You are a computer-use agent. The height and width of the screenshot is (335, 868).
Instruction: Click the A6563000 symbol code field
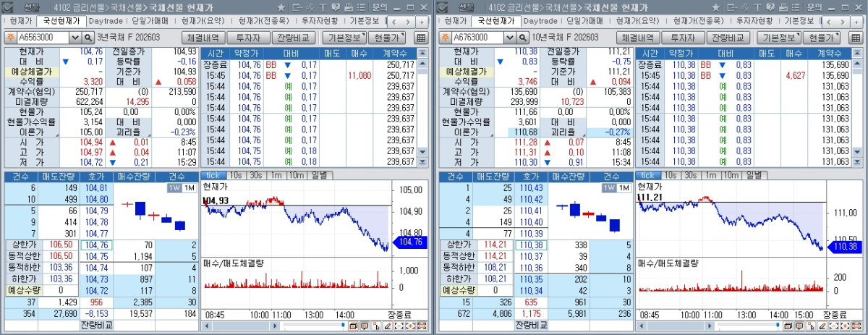(x=42, y=37)
